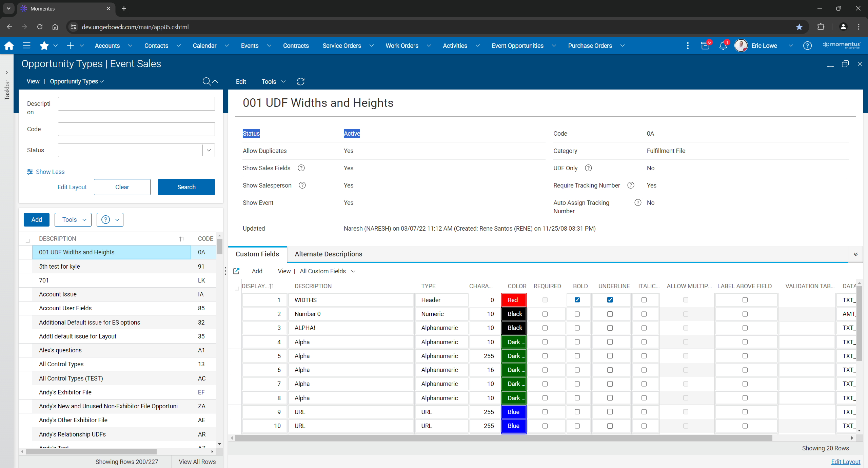The height and width of the screenshot is (468, 868).
Task: Open Custom Fields in pop-out window icon
Action: point(236,271)
